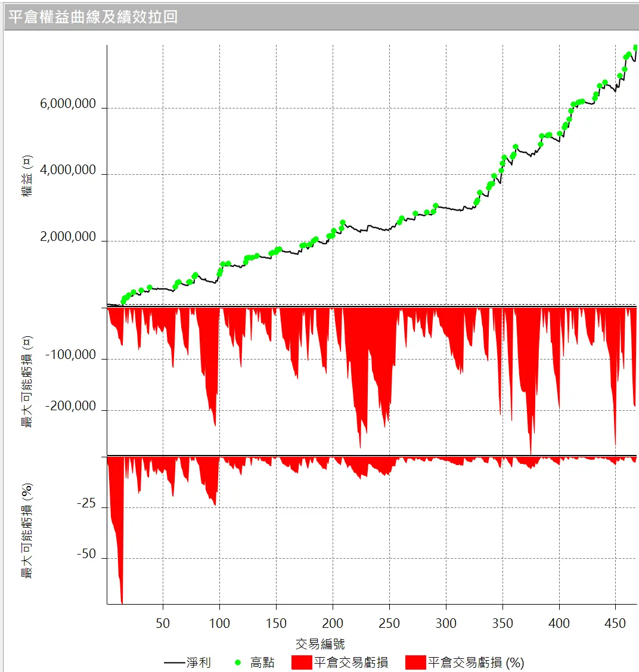Click the 6,000,000 equity axis tick label
Screen dimensions: 639x672
(68, 104)
